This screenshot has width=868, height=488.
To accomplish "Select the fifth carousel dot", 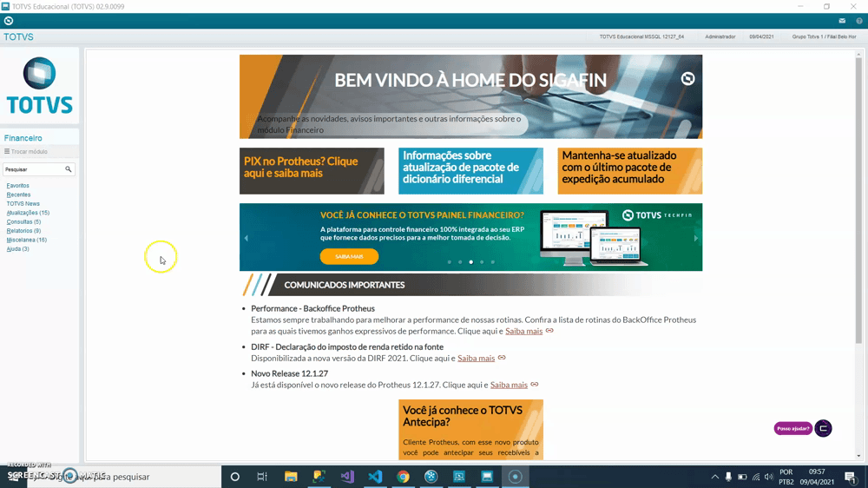I will (x=493, y=262).
